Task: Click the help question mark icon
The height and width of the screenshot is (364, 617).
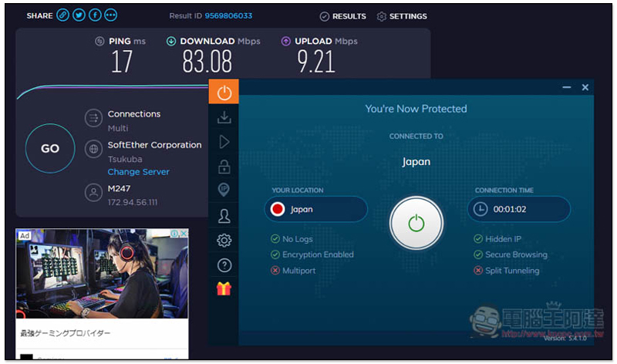Action: pos(224,265)
